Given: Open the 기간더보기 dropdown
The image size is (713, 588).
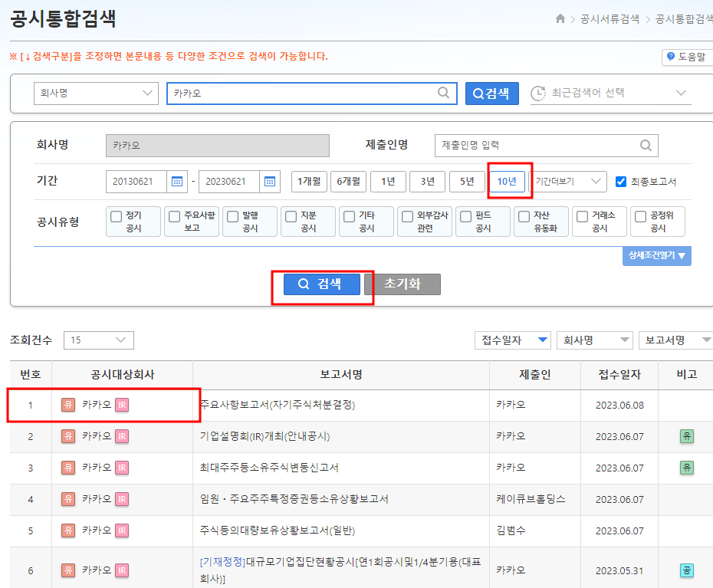Looking at the screenshot, I should [x=568, y=182].
